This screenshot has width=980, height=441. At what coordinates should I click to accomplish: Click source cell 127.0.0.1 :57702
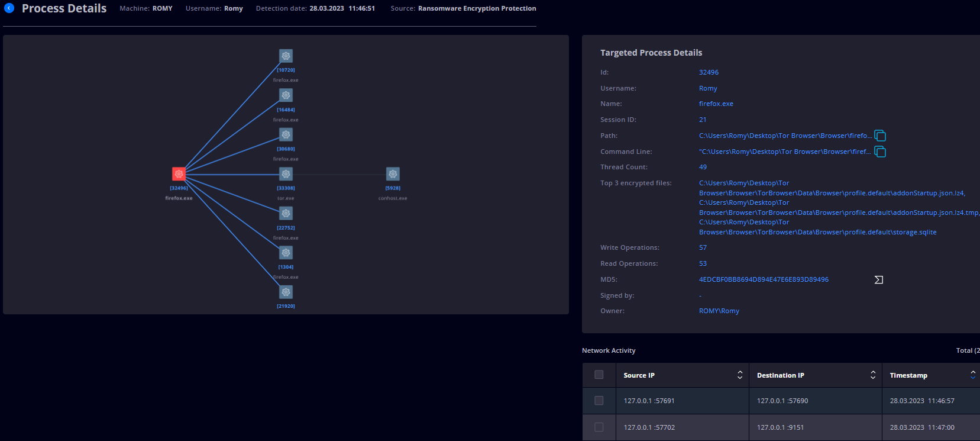point(649,427)
